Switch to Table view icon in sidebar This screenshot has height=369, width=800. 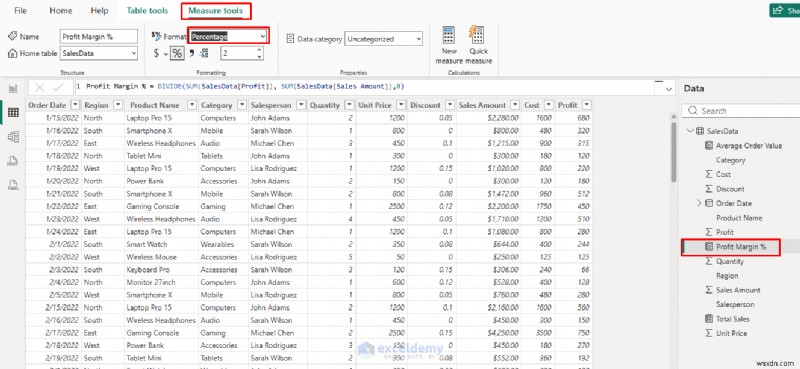[13, 113]
